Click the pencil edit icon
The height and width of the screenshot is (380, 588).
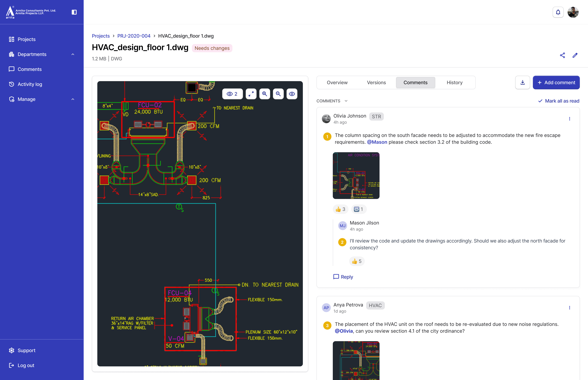click(x=575, y=55)
